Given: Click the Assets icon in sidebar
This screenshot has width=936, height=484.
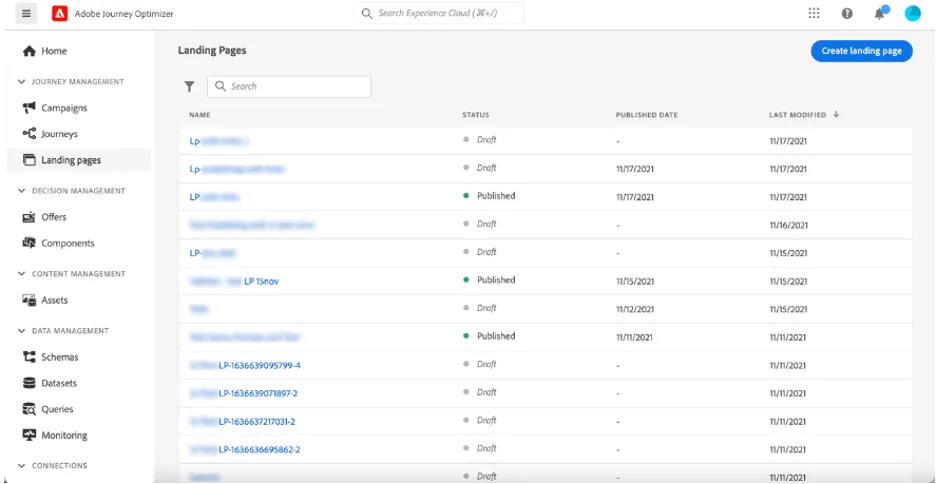Looking at the screenshot, I should (29, 300).
